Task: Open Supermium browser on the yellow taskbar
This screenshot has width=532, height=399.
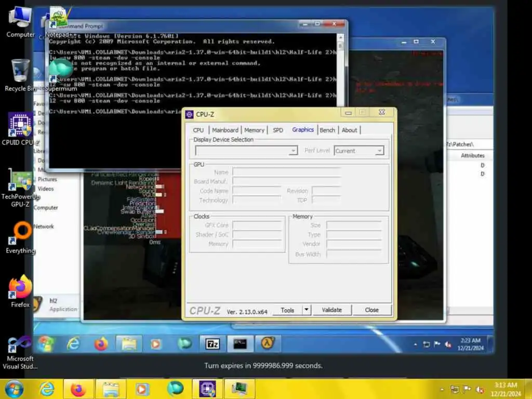Action: tap(175, 389)
